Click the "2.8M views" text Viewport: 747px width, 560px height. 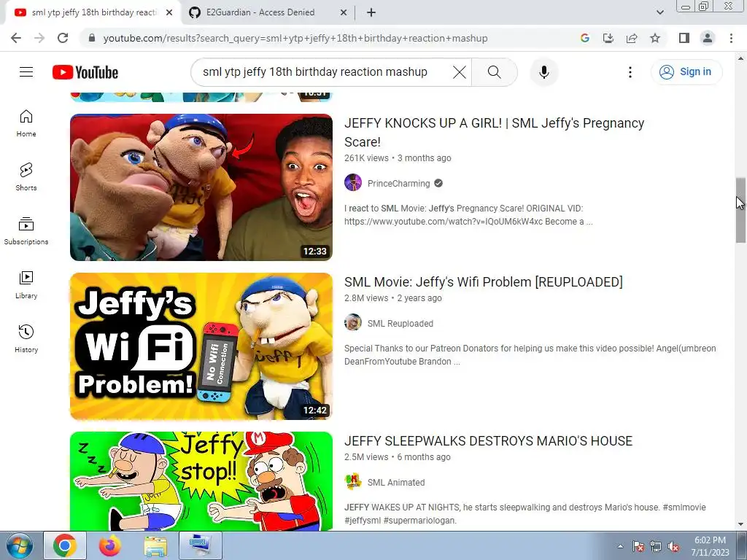366,298
